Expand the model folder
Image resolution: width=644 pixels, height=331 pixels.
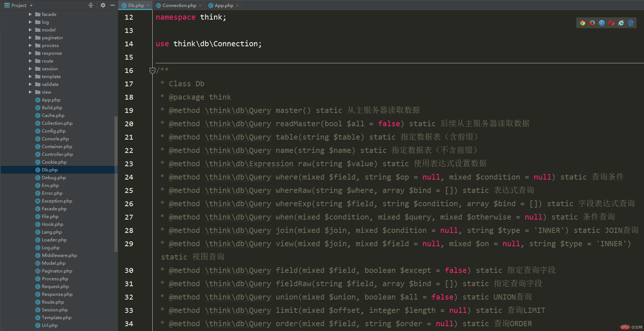click(x=30, y=30)
